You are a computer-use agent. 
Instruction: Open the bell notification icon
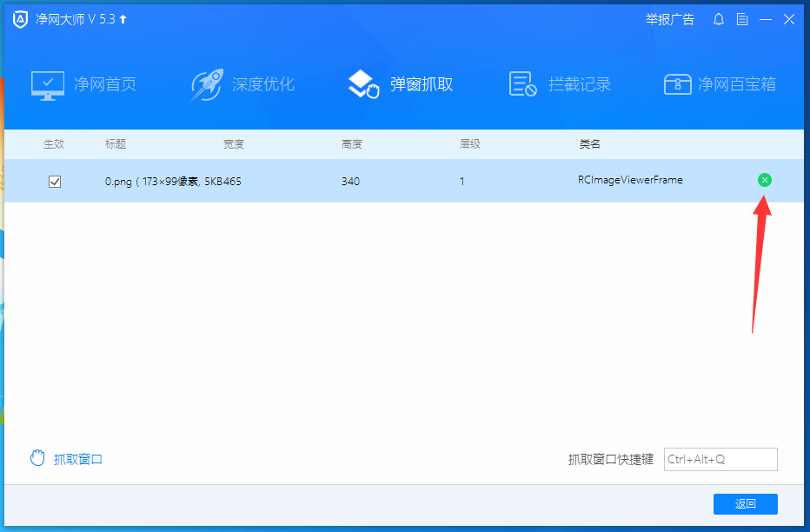pos(718,18)
